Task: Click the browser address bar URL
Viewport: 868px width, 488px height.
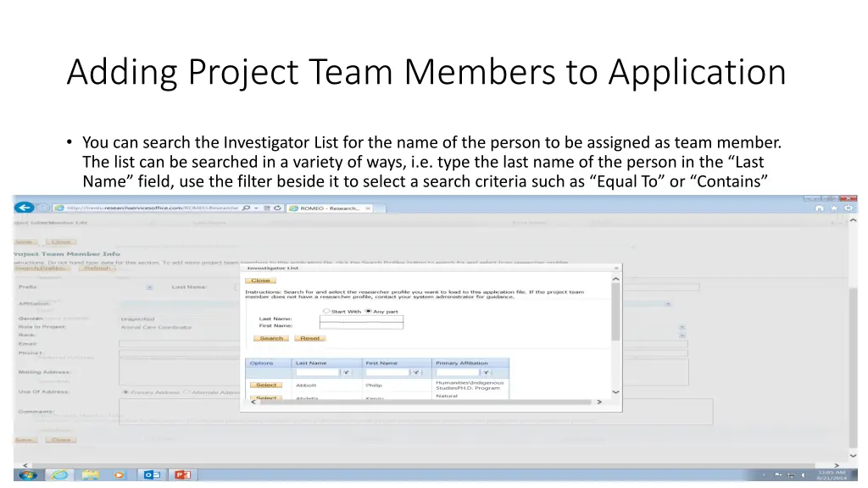Action: click(x=153, y=208)
